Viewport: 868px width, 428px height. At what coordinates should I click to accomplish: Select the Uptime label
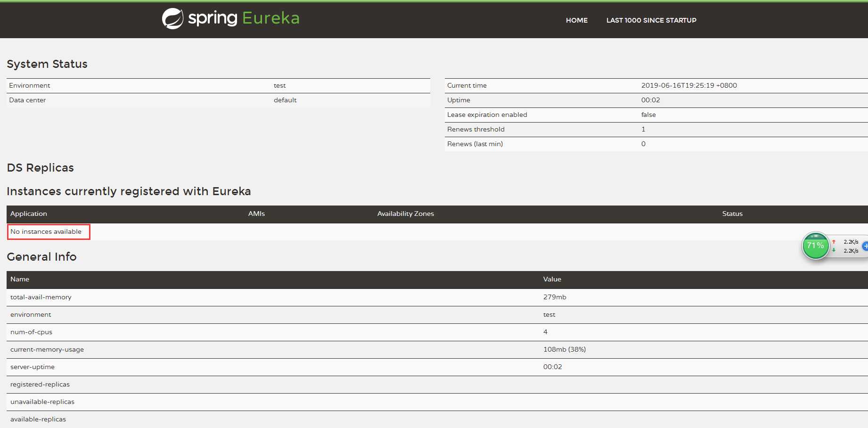(x=459, y=100)
